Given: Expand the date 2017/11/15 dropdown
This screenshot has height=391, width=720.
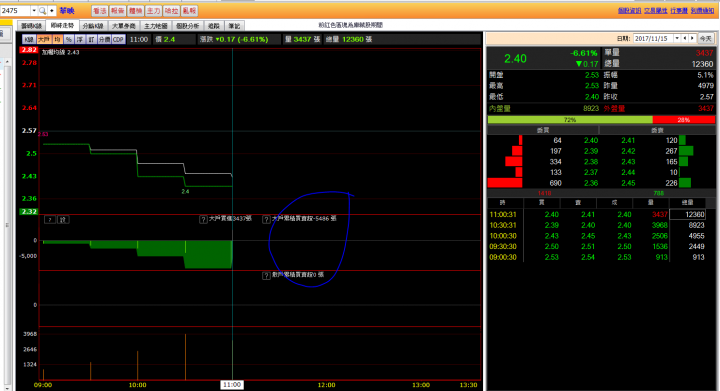Looking at the screenshot, I should pos(676,39).
